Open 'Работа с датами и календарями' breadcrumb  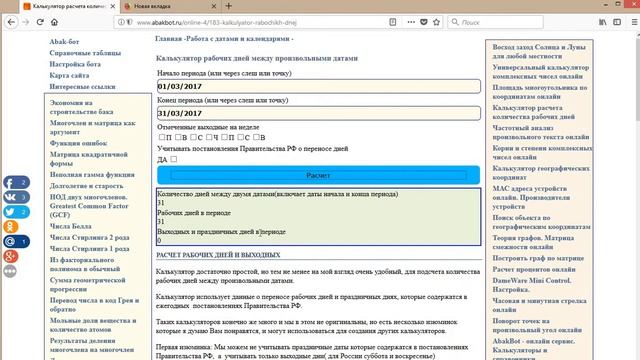point(238,39)
